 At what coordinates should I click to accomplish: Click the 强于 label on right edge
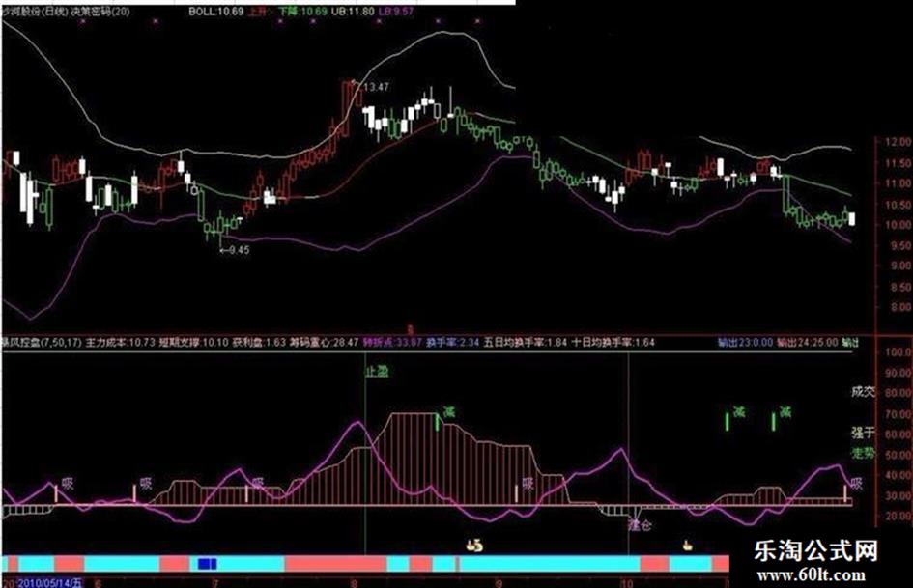864,433
